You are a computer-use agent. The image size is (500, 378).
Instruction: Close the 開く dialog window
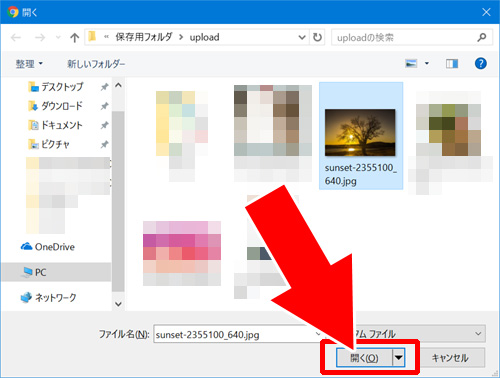[486, 12]
